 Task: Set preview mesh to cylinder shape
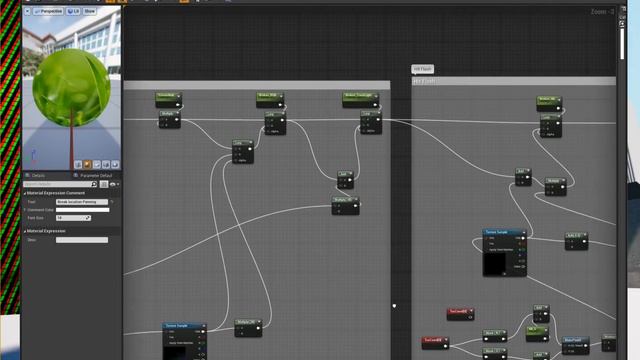click(78, 164)
